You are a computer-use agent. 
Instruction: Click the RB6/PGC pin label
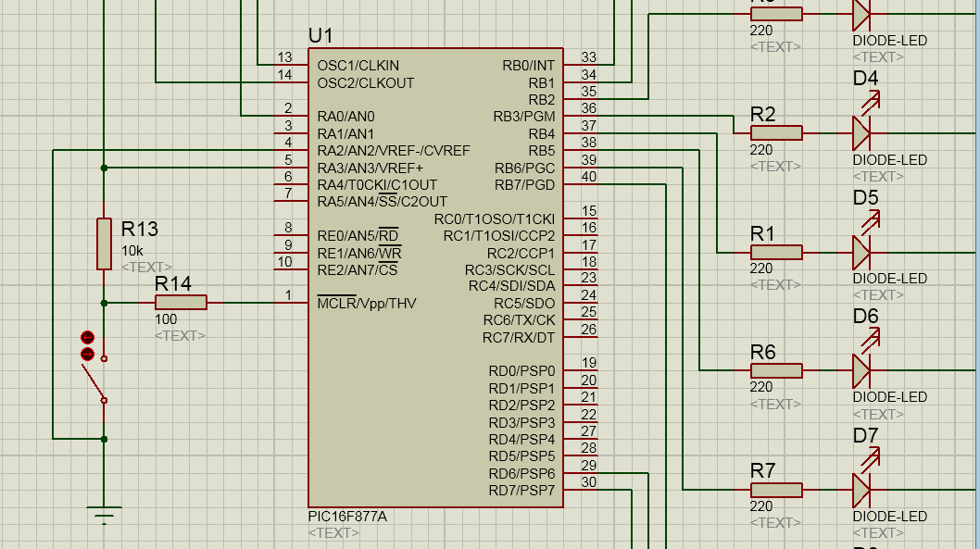pos(525,168)
